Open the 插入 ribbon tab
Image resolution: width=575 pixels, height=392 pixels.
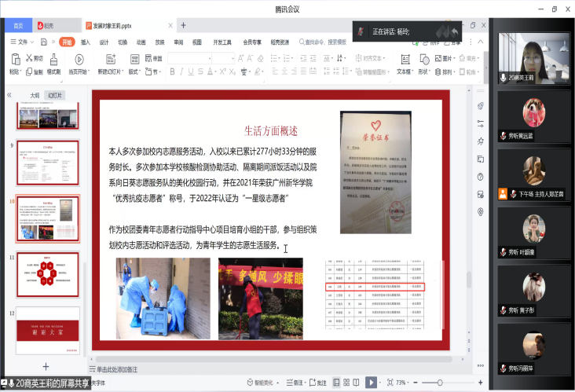[85, 42]
